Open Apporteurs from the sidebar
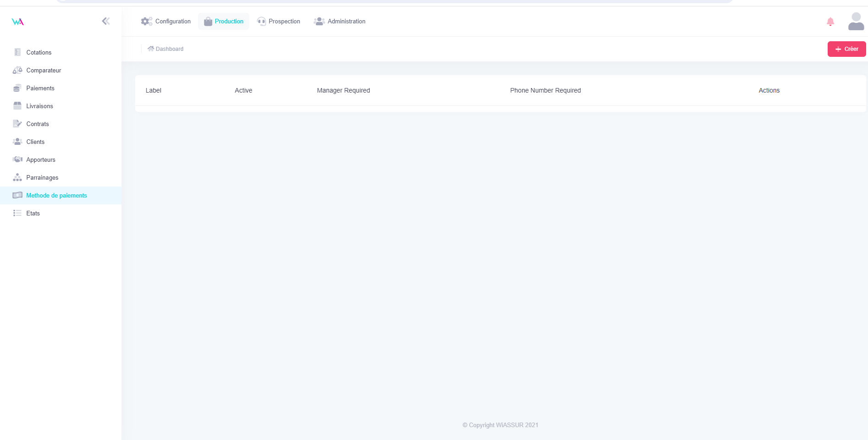Viewport: 868px width, 440px height. click(41, 160)
